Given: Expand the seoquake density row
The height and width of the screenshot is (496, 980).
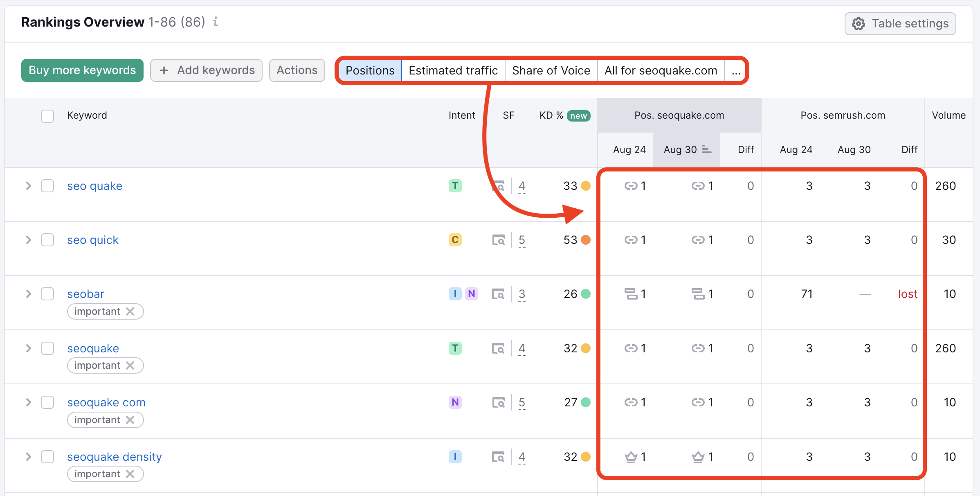Looking at the screenshot, I should (x=28, y=457).
